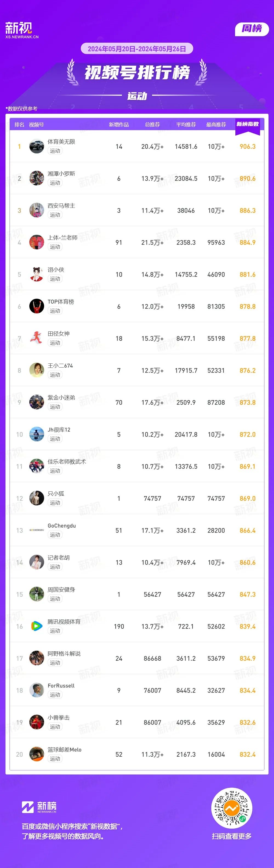Open 体育美无限 truck avatar
This screenshot has width=274, height=868.
click(37, 146)
